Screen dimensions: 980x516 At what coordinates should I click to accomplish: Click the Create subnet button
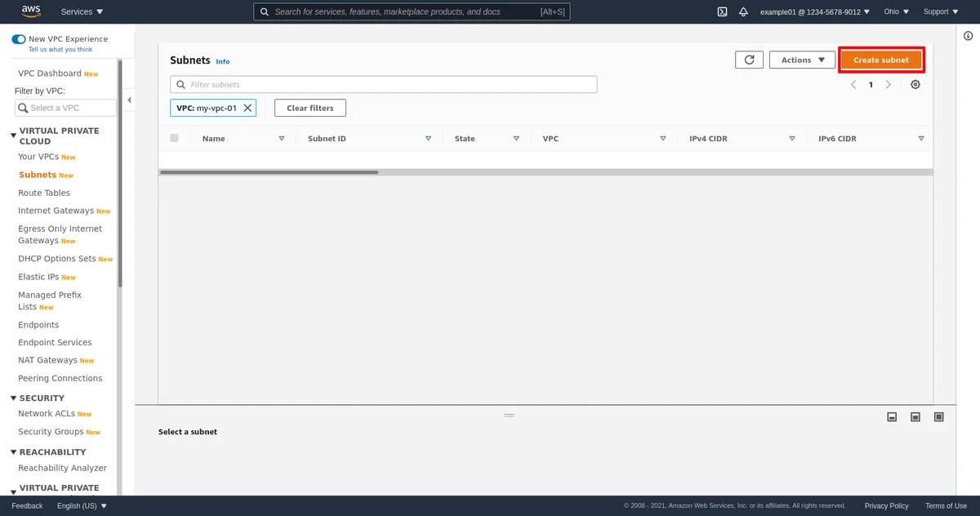click(x=880, y=60)
